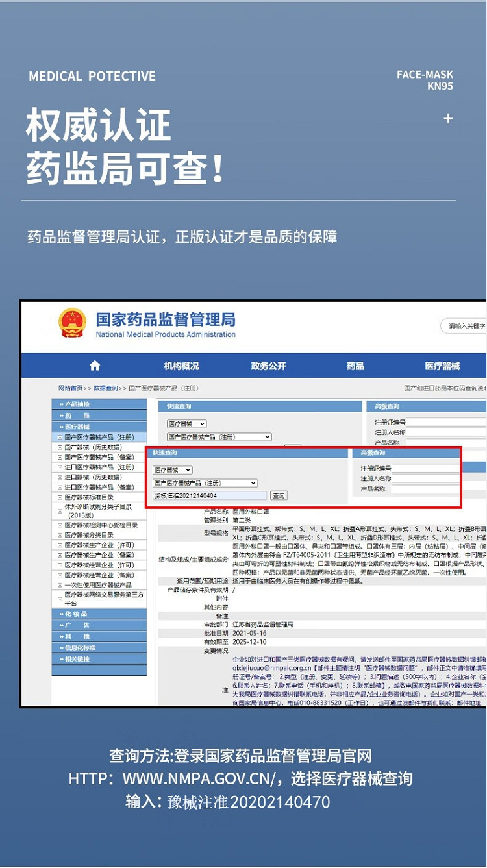Select 一次性使用医疗器械产品 tree item
The height and width of the screenshot is (868, 487).
[x=97, y=585]
